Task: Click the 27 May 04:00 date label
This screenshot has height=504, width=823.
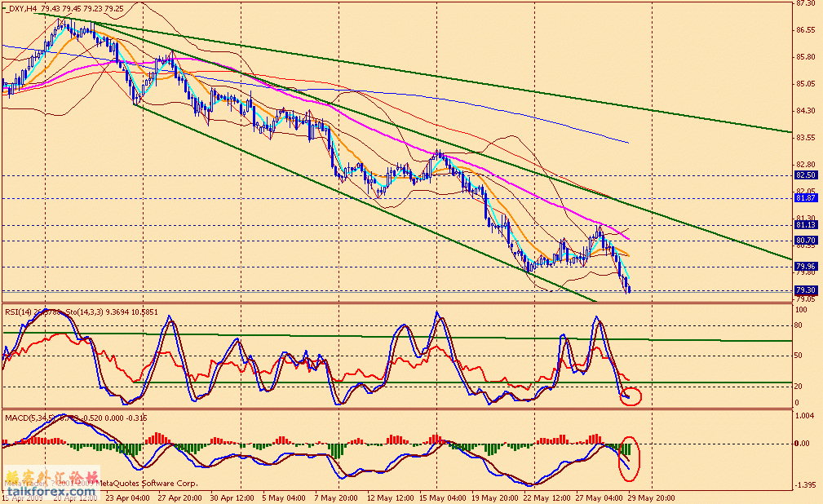Action: coord(600,497)
